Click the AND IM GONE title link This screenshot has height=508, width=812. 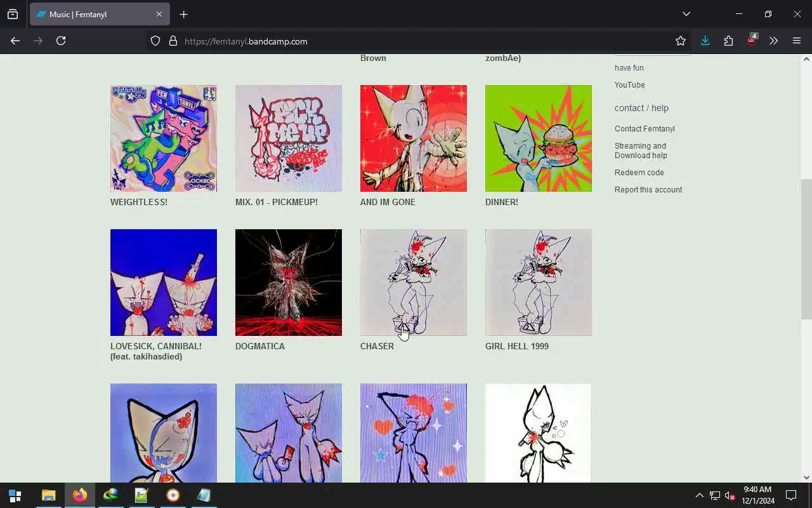(x=388, y=202)
